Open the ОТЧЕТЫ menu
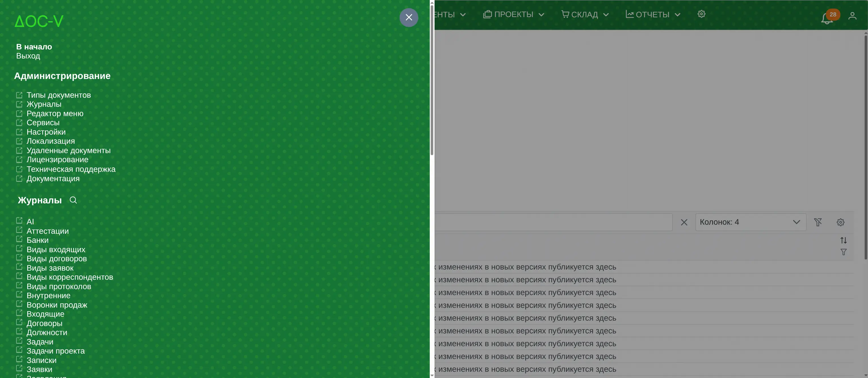The height and width of the screenshot is (378, 868). [x=653, y=14]
